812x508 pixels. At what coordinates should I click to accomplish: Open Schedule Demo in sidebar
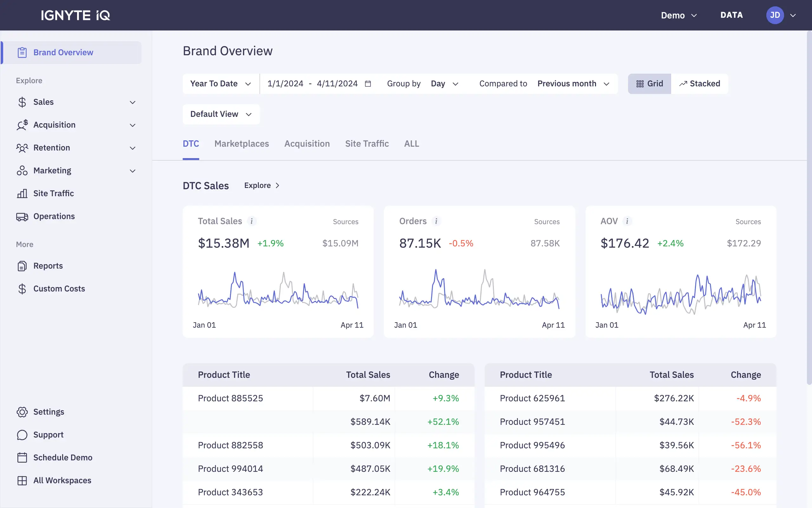[x=63, y=458]
